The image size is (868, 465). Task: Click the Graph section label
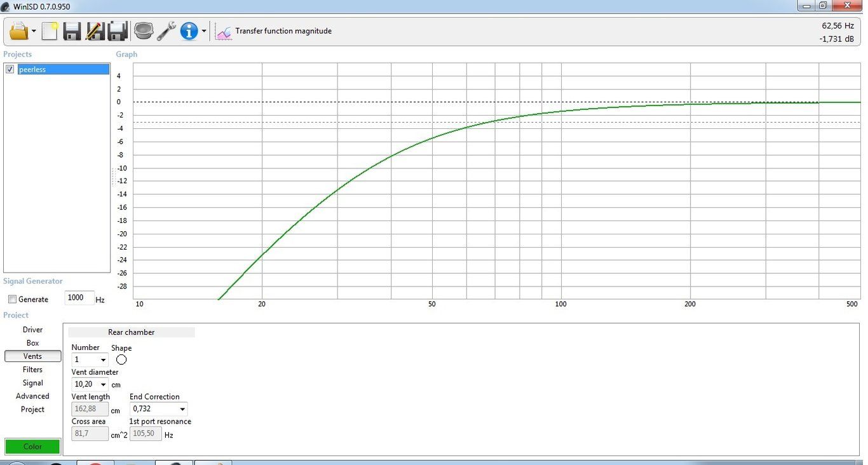tap(126, 55)
